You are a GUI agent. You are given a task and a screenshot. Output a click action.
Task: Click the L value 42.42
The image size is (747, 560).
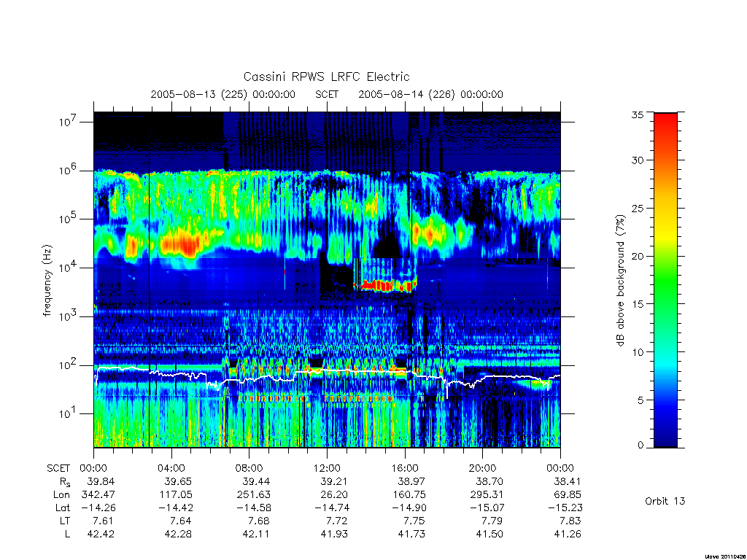pyautogui.click(x=101, y=534)
